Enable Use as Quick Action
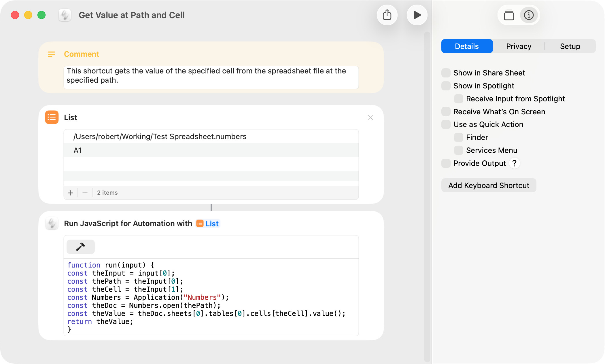 pyautogui.click(x=446, y=124)
